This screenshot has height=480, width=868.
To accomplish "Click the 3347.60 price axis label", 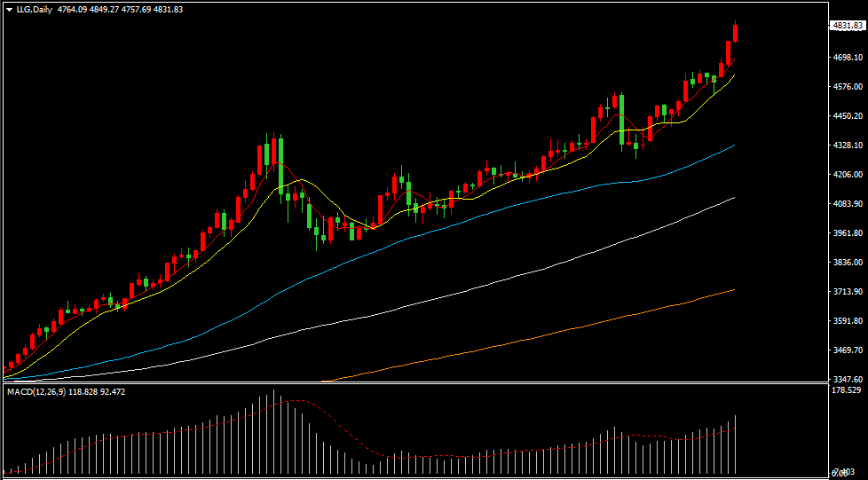I will (x=847, y=380).
